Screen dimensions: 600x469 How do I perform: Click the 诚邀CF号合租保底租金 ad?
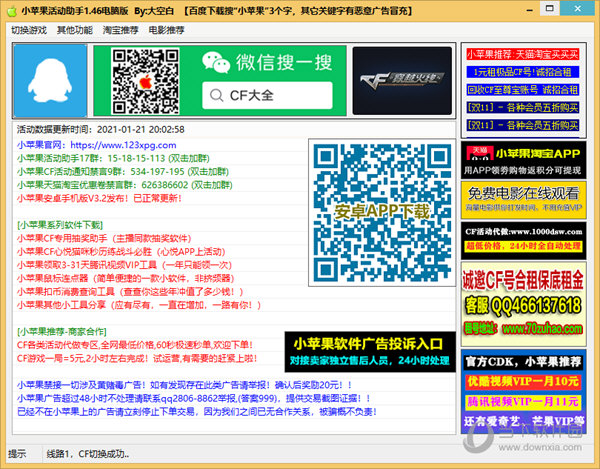pyautogui.click(x=523, y=304)
